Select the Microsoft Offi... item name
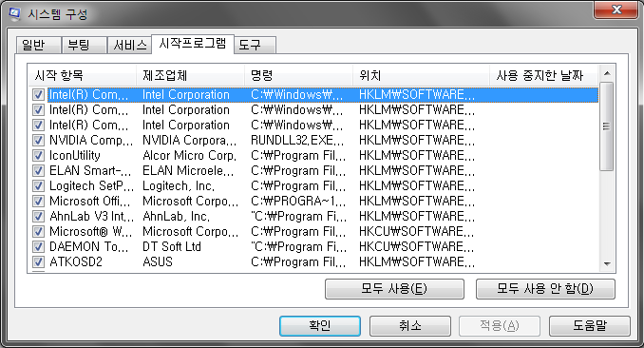The image size is (644, 348). [x=89, y=202]
